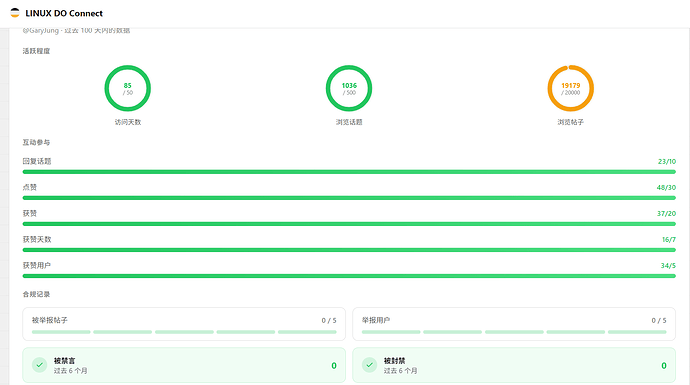The image size is (690, 385).
Task: Click the 37/20 value for 获赞
Action: click(666, 213)
